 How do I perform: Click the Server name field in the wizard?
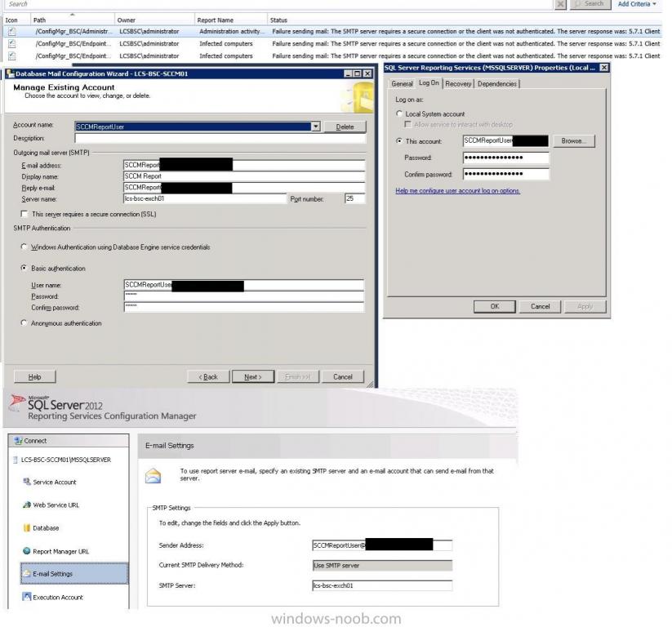(205, 198)
